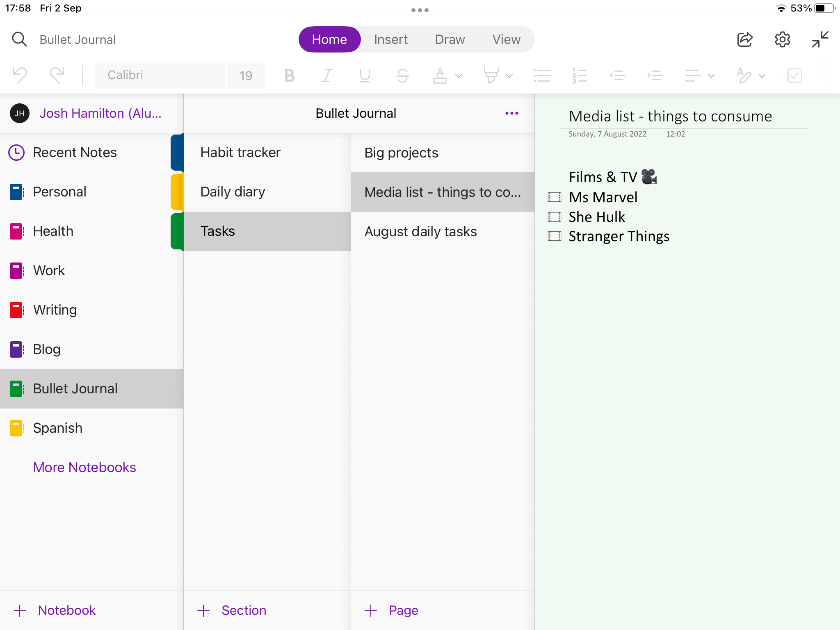Open the highlight colour dropdown arrow
Screen dimensions: 840x630
tap(509, 76)
